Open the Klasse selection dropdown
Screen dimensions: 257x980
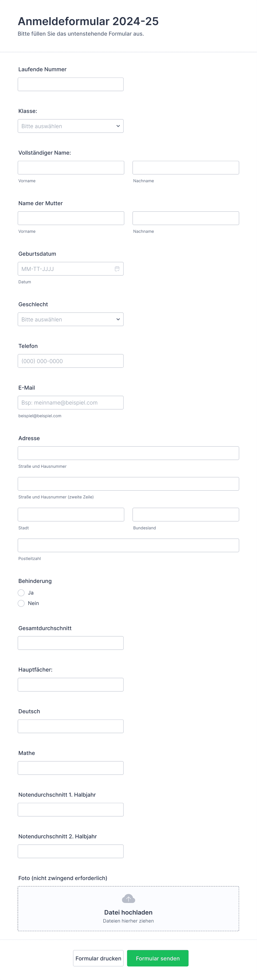click(x=70, y=126)
